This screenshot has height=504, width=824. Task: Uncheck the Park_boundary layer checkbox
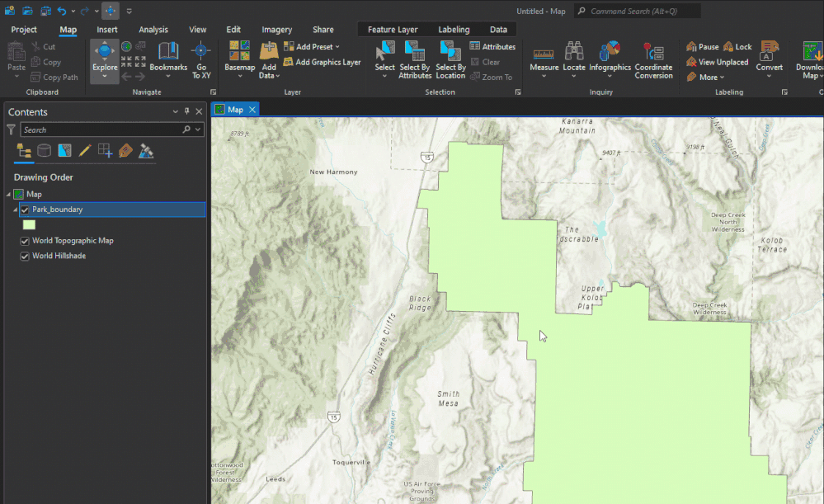pyautogui.click(x=25, y=210)
